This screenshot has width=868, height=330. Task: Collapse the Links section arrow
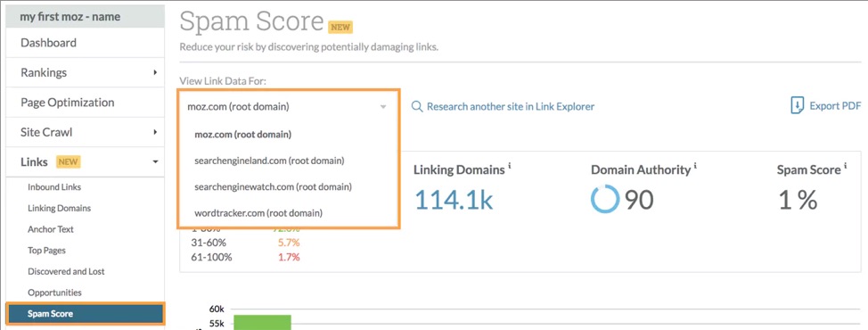pyautogui.click(x=155, y=162)
